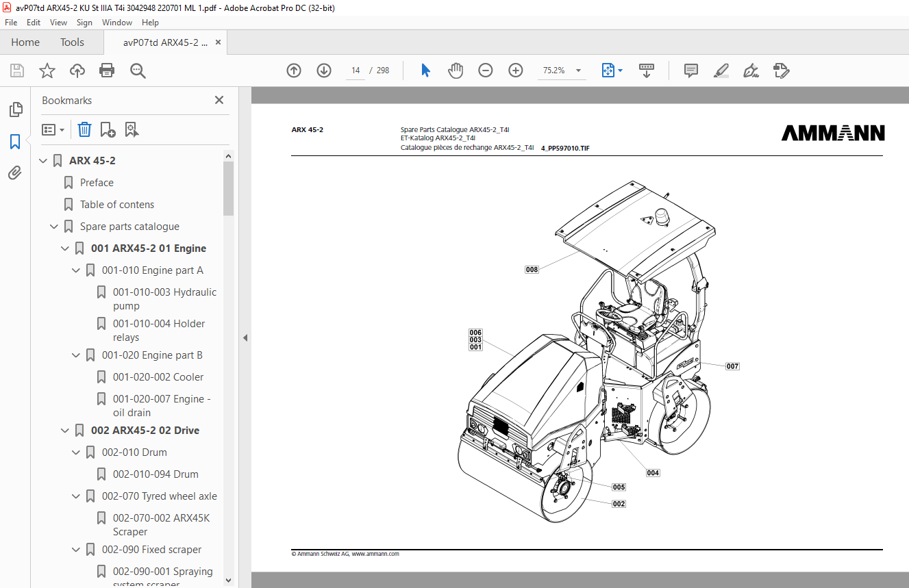
Task: Open the 002-010-094 Drum bookmark
Action: point(155,474)
